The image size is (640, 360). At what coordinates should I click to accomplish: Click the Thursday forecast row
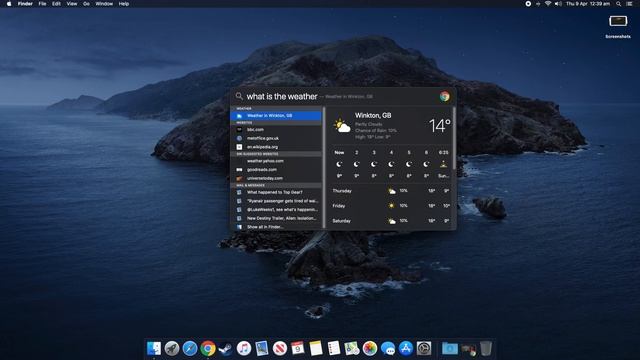[391, 191]
